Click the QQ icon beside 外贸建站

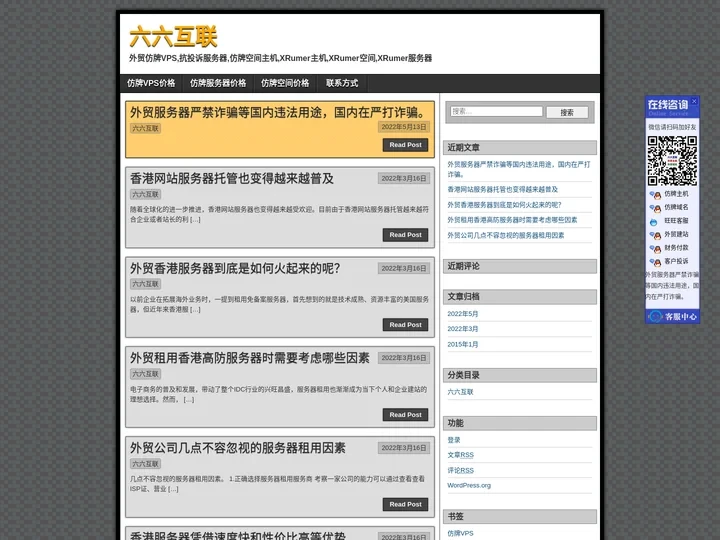(x=655, y=235)
